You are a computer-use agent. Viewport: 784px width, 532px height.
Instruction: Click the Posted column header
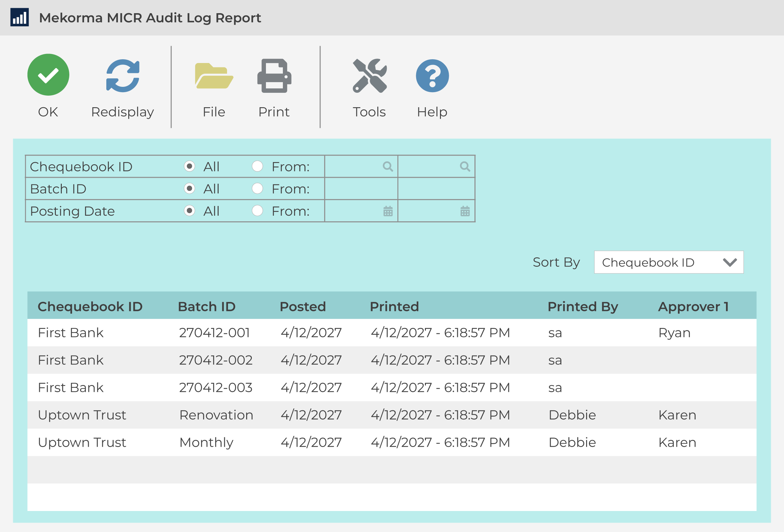tap(303, 307)
